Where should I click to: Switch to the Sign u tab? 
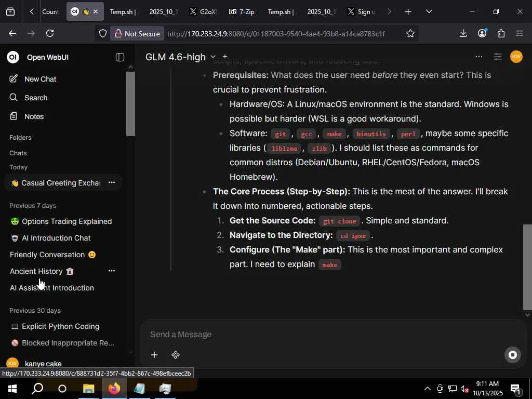362,11
